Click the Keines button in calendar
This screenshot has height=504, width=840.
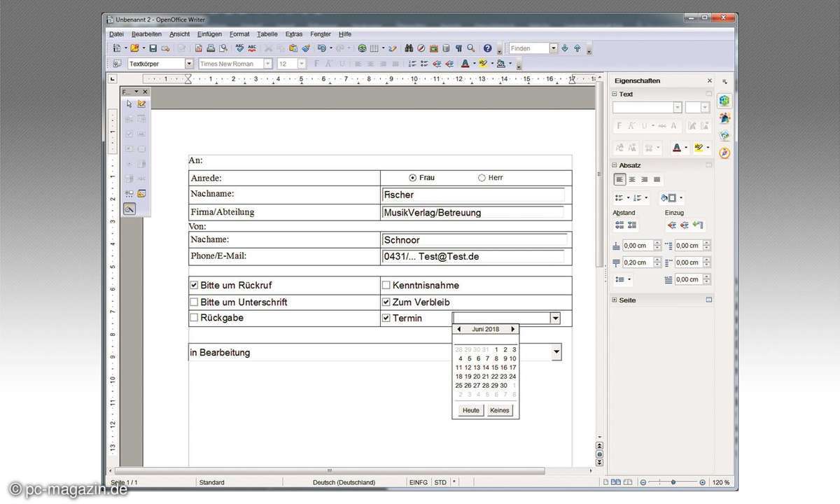(x=500, y=410)
